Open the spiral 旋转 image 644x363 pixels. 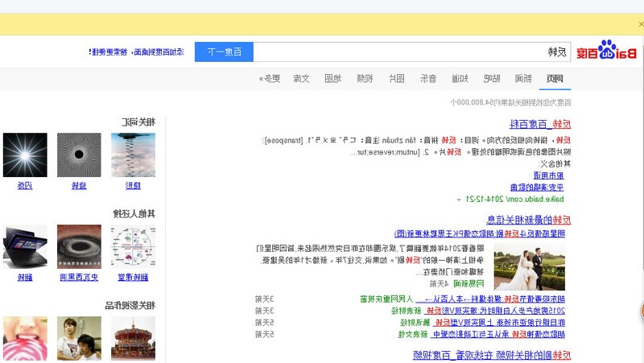tap(79, 155)
